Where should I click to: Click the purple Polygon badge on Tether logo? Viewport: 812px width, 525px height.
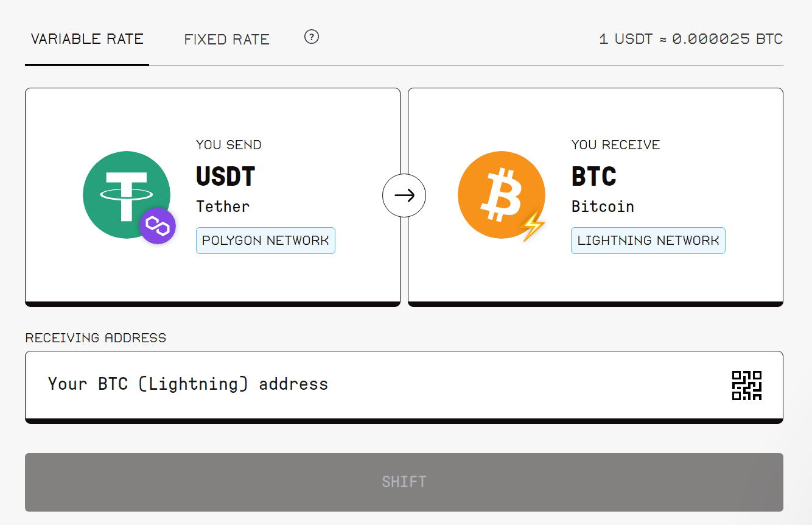point(158,226)
